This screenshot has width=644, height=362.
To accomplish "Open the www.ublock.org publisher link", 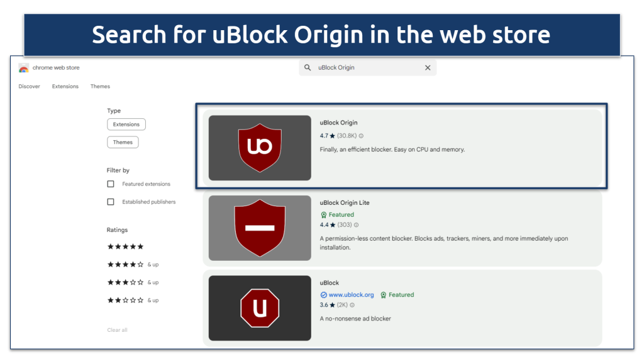I will 351,295.
